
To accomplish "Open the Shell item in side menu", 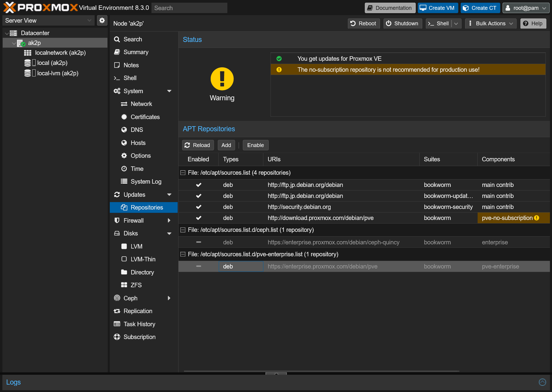I will [144, 78].
